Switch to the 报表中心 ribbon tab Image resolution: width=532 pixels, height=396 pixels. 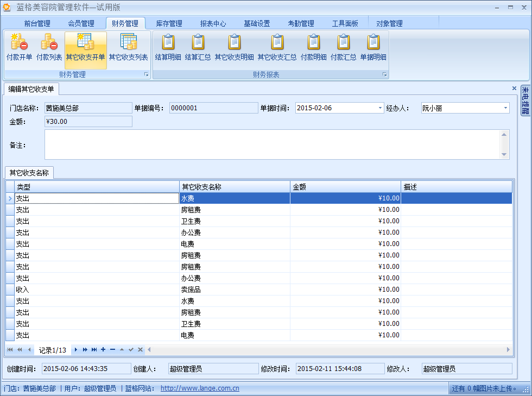214,23
